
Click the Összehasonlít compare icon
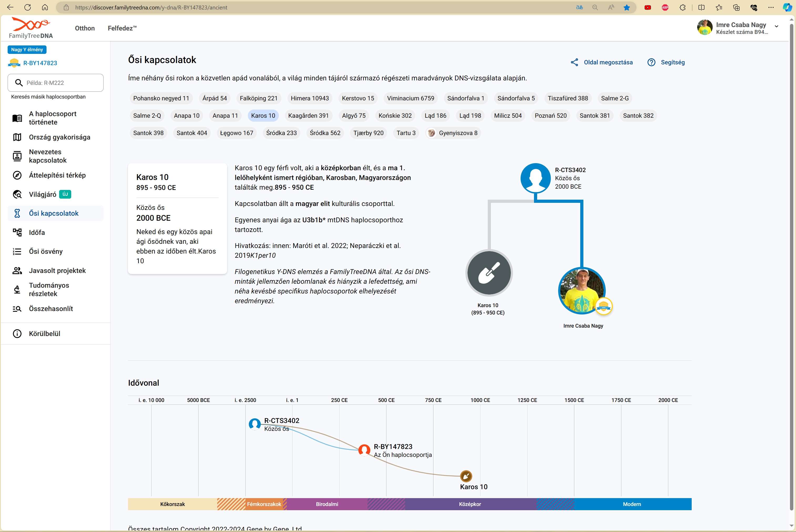click(x=17, y=309)
